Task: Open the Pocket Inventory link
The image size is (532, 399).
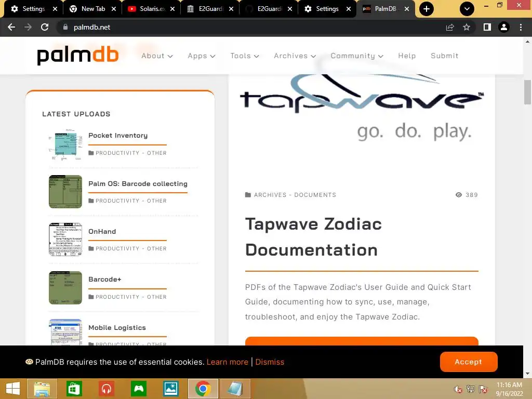Action: tap(118, 136)
